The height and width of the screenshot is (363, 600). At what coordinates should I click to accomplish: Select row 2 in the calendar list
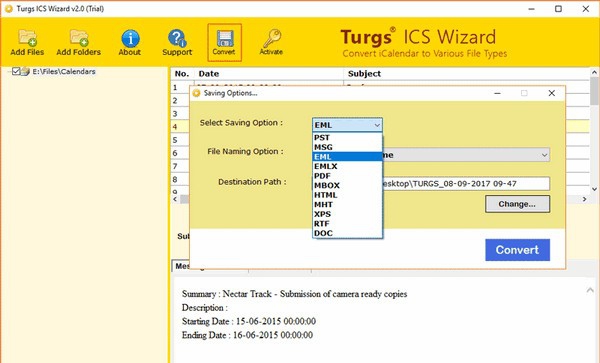coord(180,101)
